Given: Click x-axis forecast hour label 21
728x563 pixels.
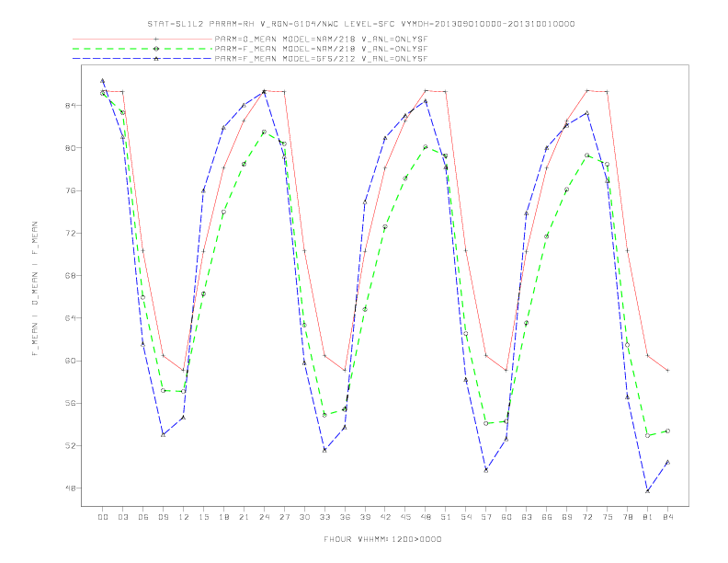Looking at the screenshot, I should tap(244, 517).
